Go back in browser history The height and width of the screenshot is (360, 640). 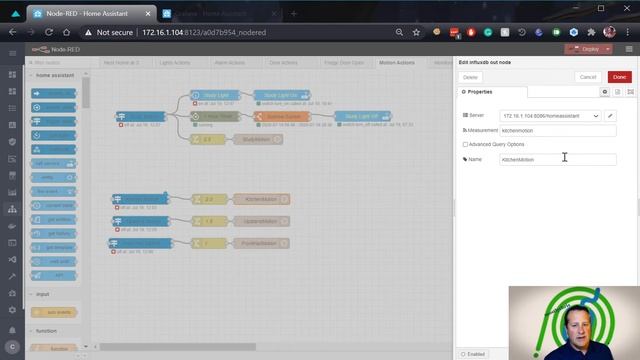(x=13, y=32)
